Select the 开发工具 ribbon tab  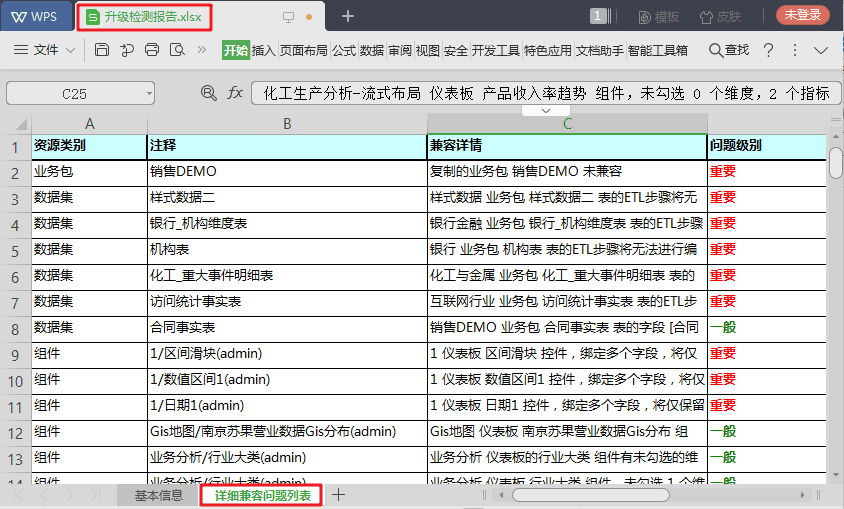click(496, 51)
